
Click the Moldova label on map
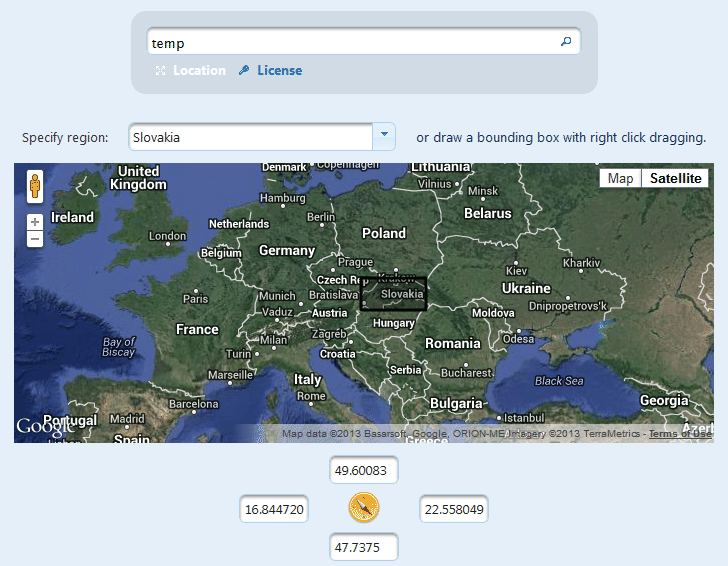pyautogui.click(x=493, y=313)
